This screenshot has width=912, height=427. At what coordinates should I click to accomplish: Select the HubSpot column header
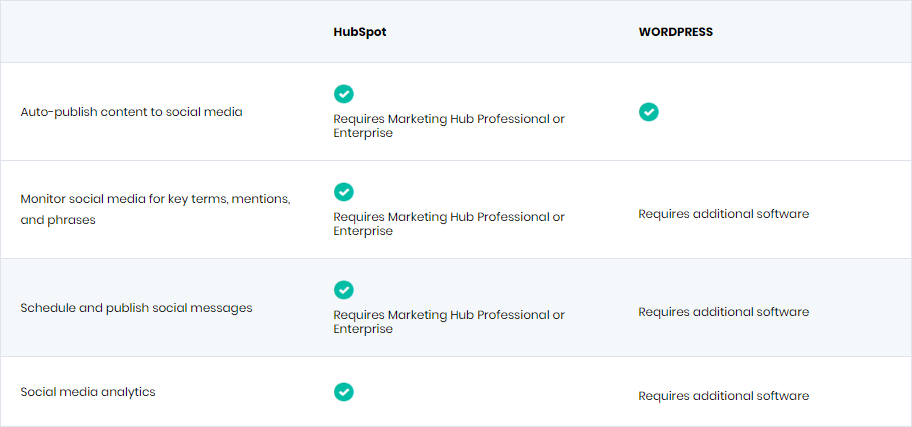point(359,32)
